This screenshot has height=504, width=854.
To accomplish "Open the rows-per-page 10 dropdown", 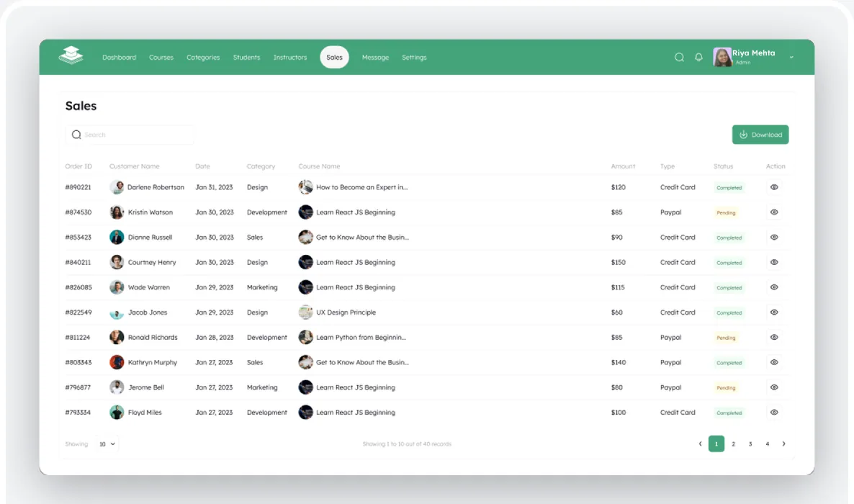I will [x=107, y=444].
